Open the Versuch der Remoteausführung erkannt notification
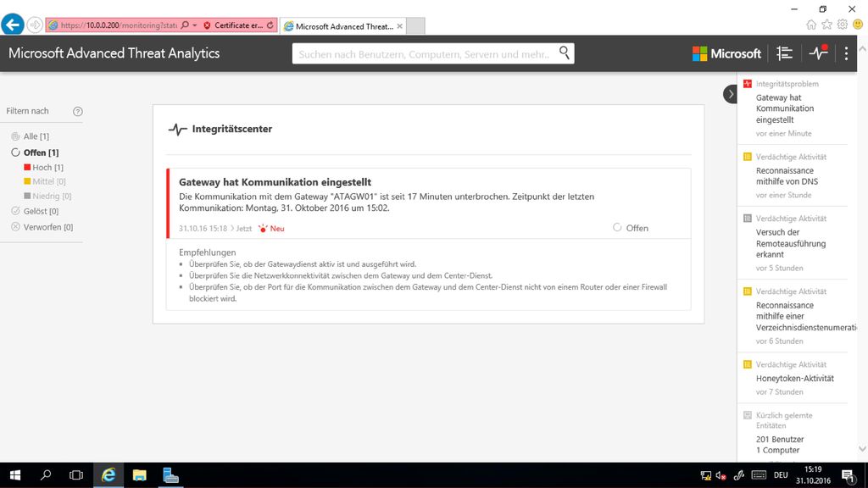Screen dimensions: 868x488 [x=791, y=243]
